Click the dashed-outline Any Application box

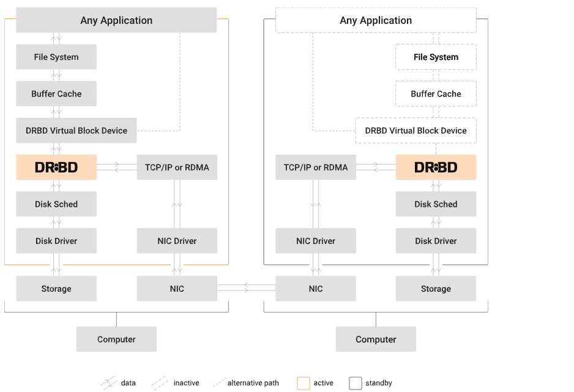[x=376, y=20]
